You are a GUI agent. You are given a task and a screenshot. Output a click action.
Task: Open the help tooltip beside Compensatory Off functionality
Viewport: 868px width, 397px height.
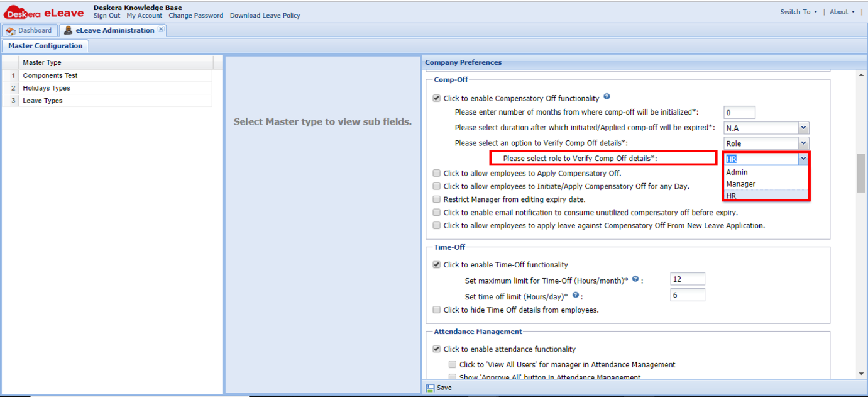point(607,96)
